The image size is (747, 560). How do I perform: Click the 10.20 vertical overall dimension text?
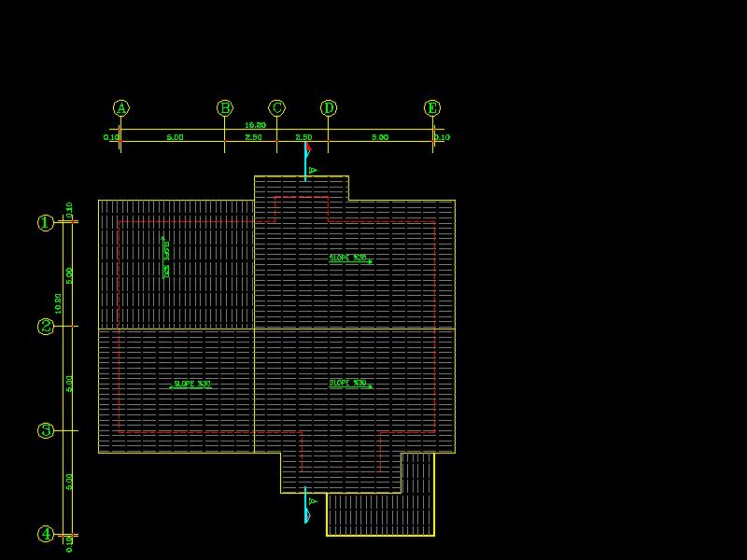[58, 303]
